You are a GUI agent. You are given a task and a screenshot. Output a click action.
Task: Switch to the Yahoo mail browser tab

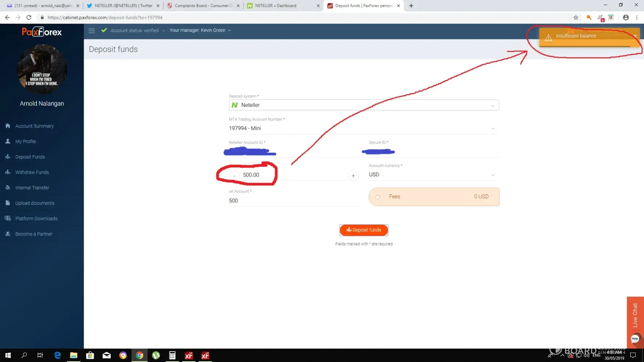point(43,6)
